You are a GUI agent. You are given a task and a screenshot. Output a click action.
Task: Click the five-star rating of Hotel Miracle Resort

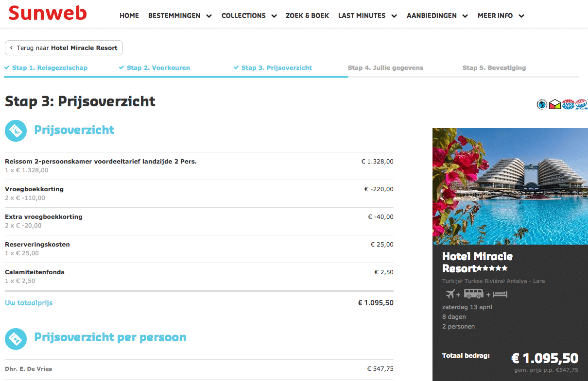(492, 268)
